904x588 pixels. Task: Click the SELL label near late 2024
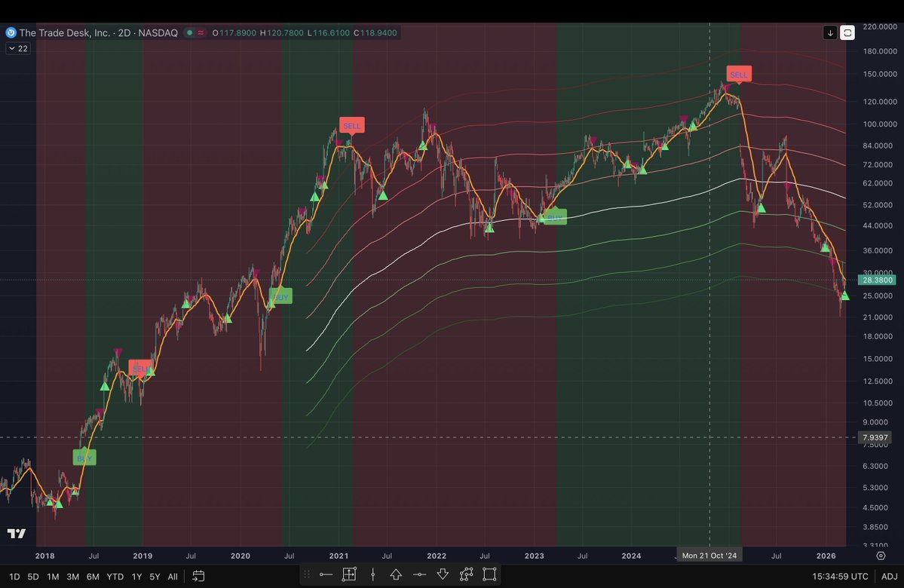[x=739, y=75]
